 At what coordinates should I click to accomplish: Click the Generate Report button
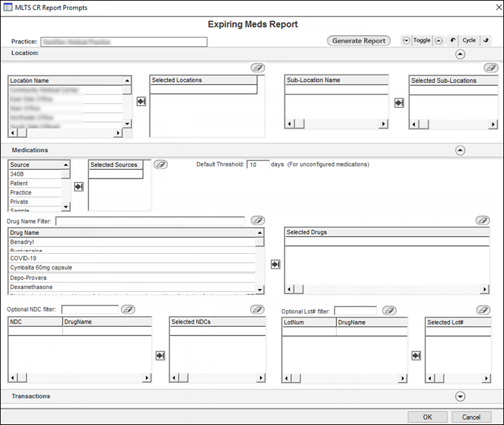tap(359, 41)
